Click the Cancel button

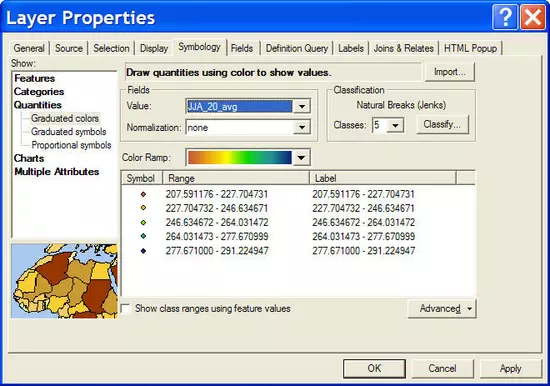(442, 368)
